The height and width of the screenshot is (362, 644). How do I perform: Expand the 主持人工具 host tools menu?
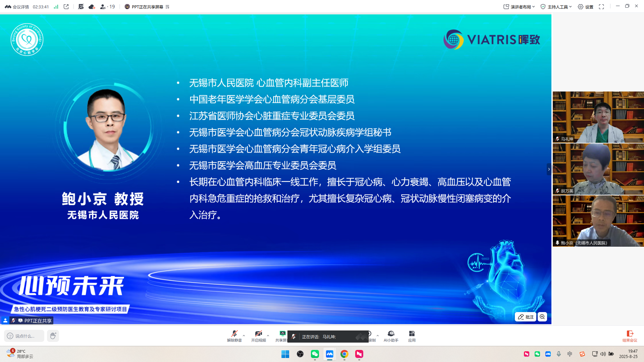pyautogui.click(x=556, y=6)
